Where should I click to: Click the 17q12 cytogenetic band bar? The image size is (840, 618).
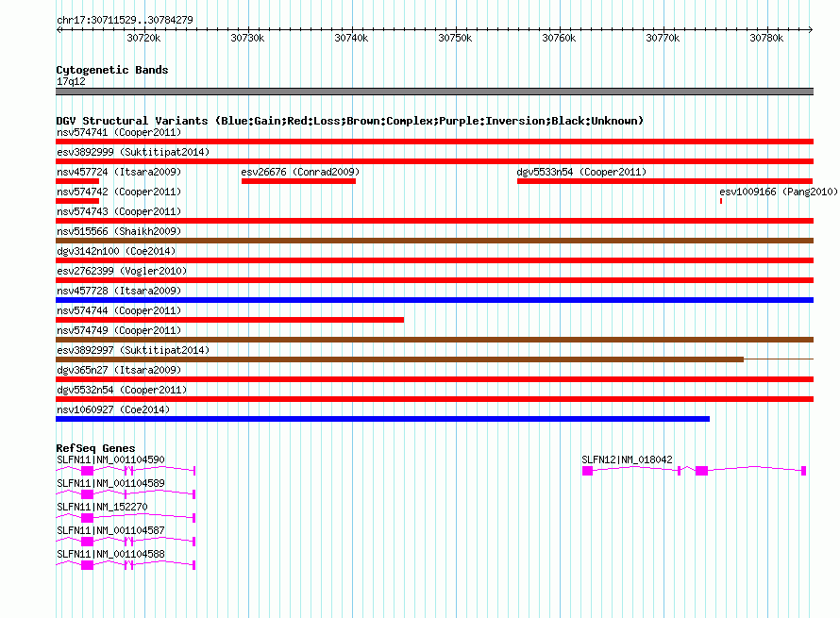coord(434,92)
